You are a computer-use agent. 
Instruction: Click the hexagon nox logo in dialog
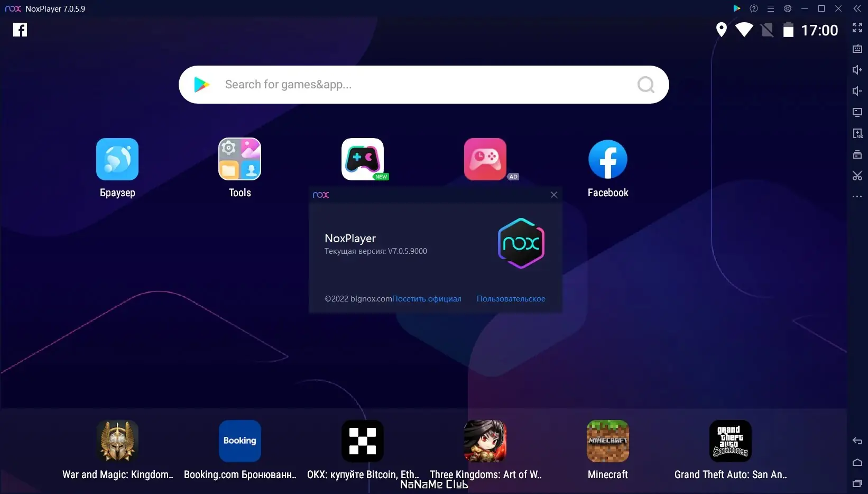click(521, 243)
